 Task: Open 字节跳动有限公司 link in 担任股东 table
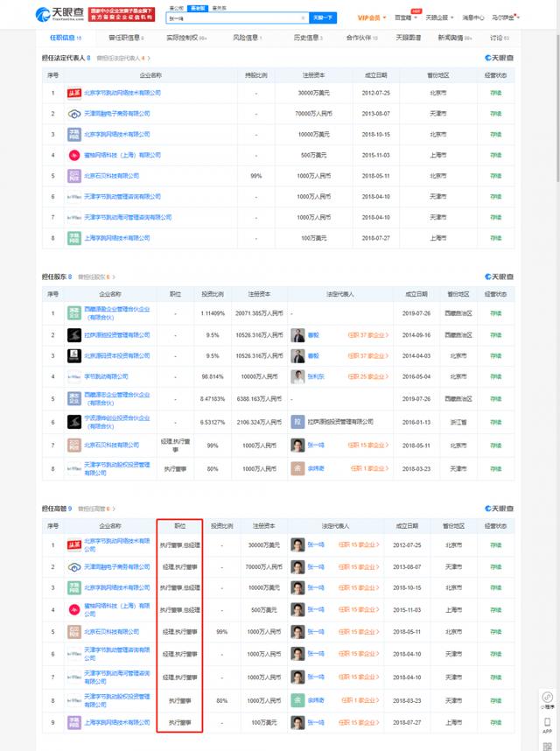pos(106,377)
